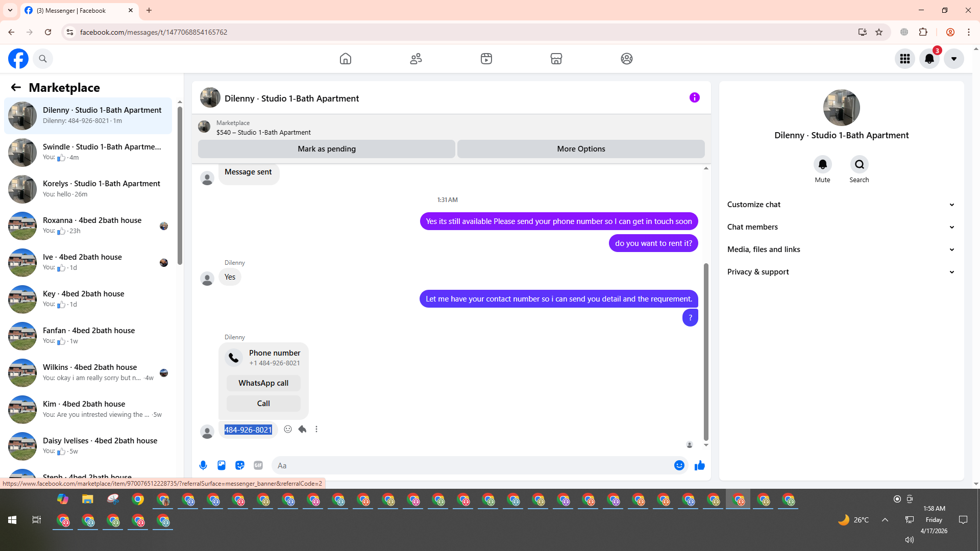Click the Aa message input field
Image resolution: width=980 pixels, height=551 pixels.
(472, 465)
